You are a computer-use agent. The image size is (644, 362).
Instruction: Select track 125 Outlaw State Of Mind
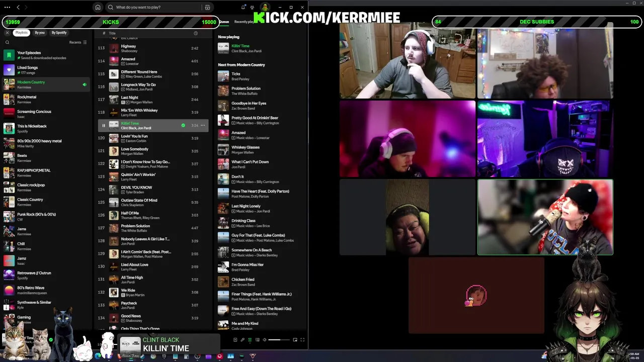coord(152,202)
